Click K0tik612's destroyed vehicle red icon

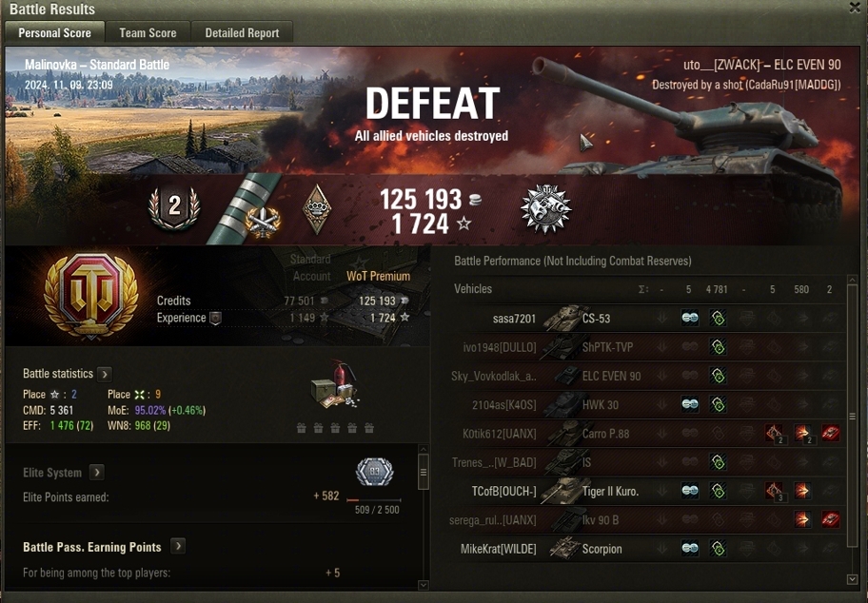830,433
